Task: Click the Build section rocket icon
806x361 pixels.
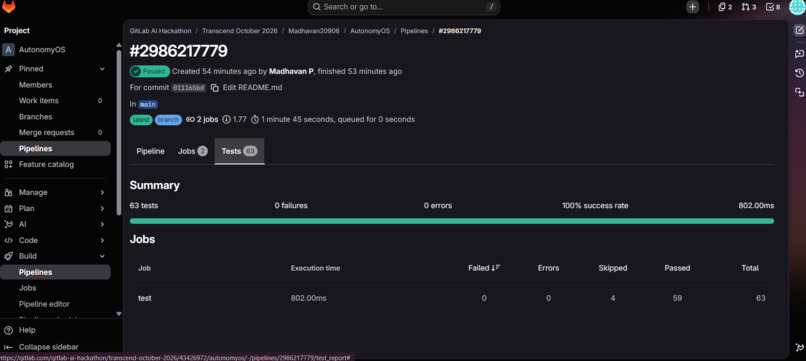Action: click(8, 256)
